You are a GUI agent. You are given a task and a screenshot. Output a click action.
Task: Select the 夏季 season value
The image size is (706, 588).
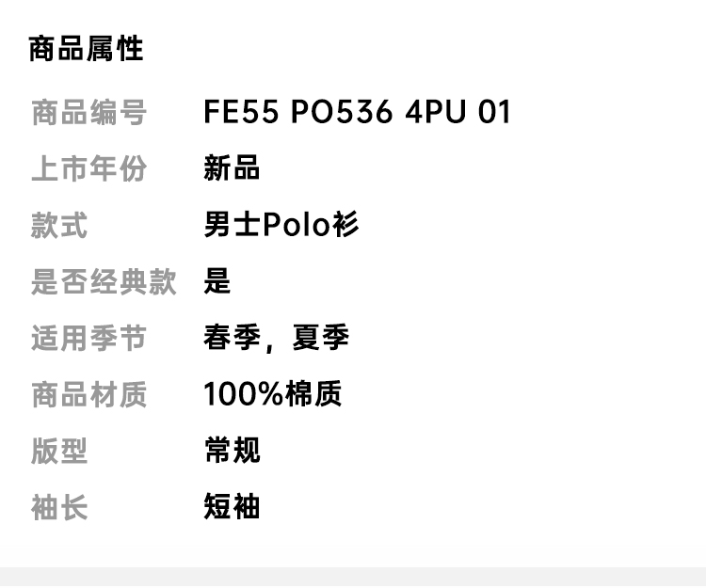[320, 338]
